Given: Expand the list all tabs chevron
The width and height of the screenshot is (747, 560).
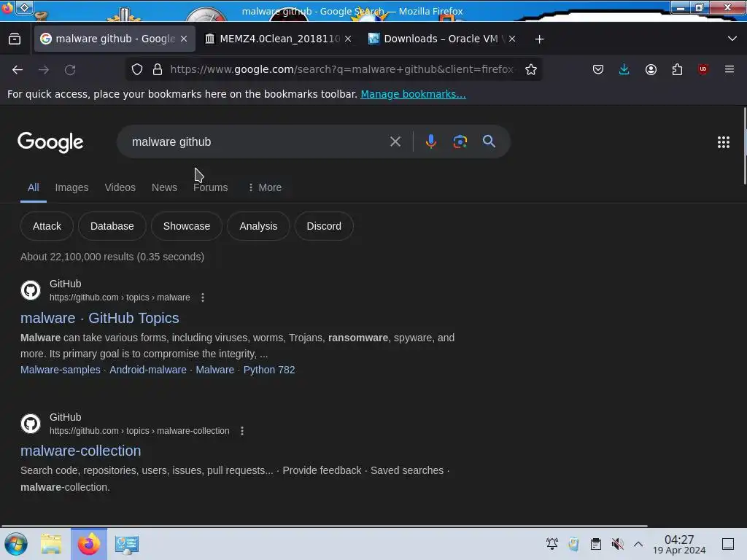Looking at the screenshot, I should 732,39.
